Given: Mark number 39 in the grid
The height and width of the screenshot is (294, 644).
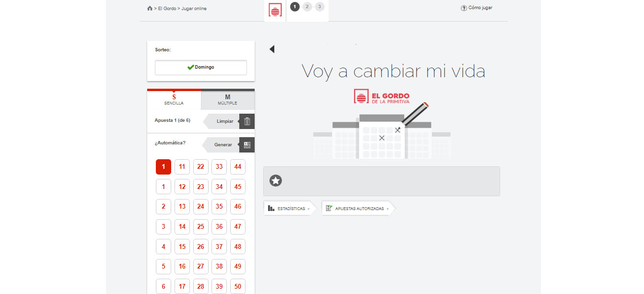Looking at the screenshot, I should (219, 286).
